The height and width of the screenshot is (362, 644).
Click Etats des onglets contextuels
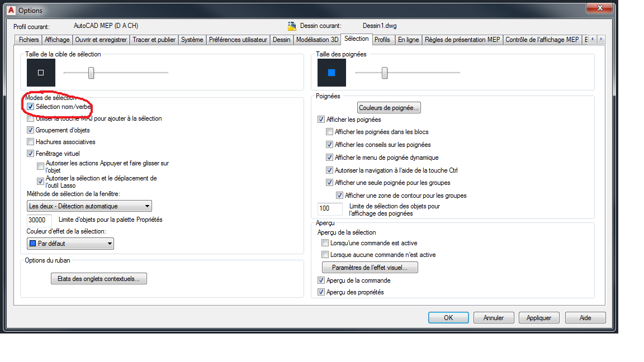98,278
